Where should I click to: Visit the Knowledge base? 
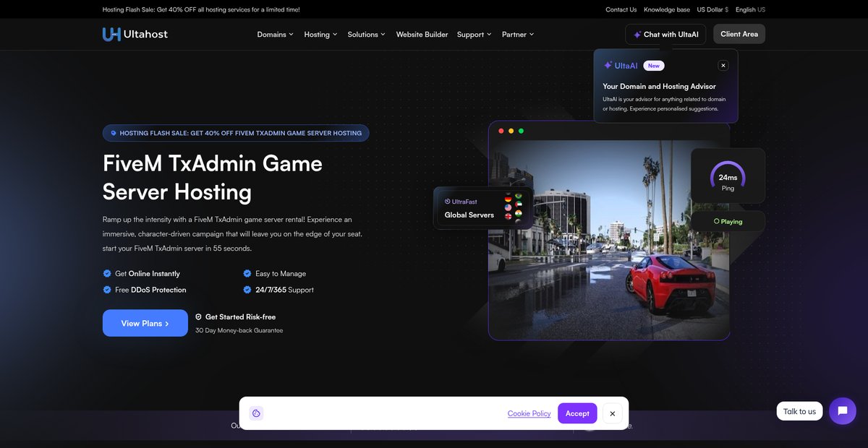(667, 9)
